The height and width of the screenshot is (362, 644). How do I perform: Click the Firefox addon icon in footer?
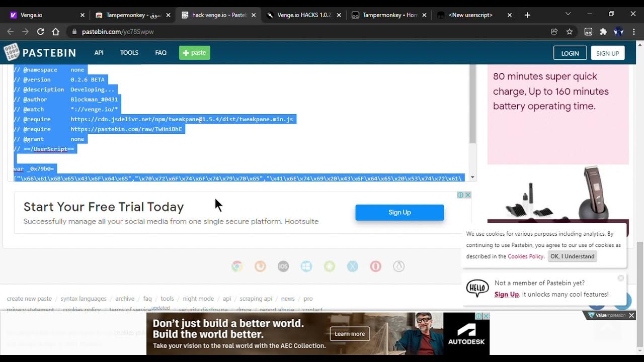tap(260, 266)
